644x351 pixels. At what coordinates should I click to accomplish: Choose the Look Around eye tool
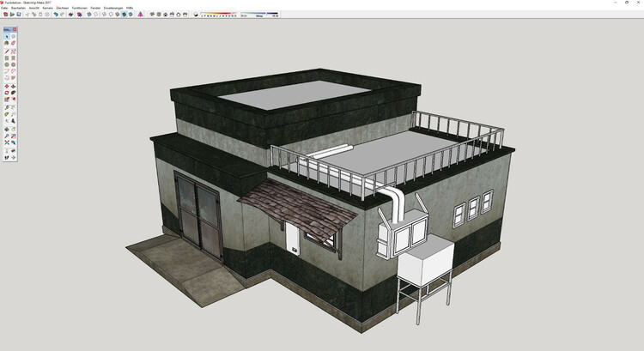14,151
